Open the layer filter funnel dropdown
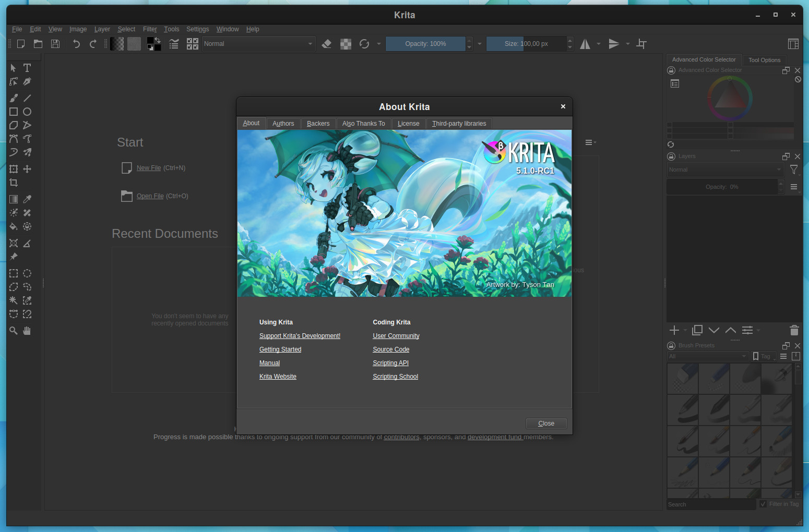 [x=794, y=170]
